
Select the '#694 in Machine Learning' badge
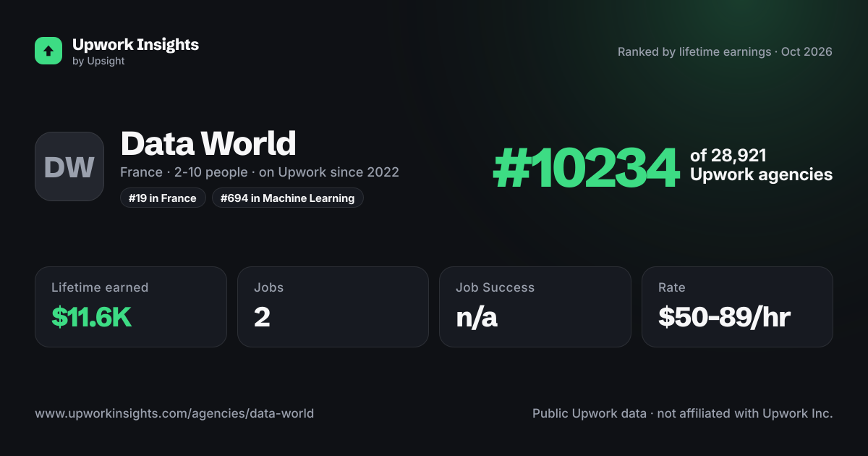(x=287, y=198)
